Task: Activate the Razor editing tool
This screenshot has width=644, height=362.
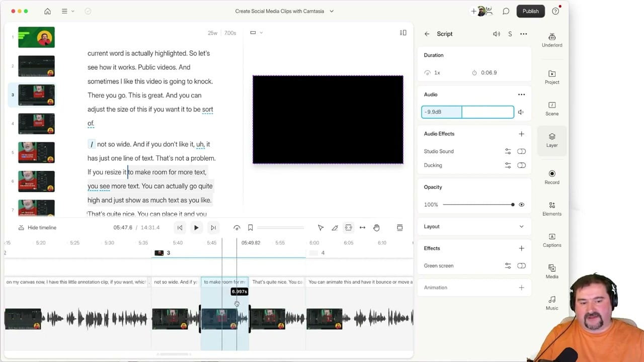Action: 335,227
